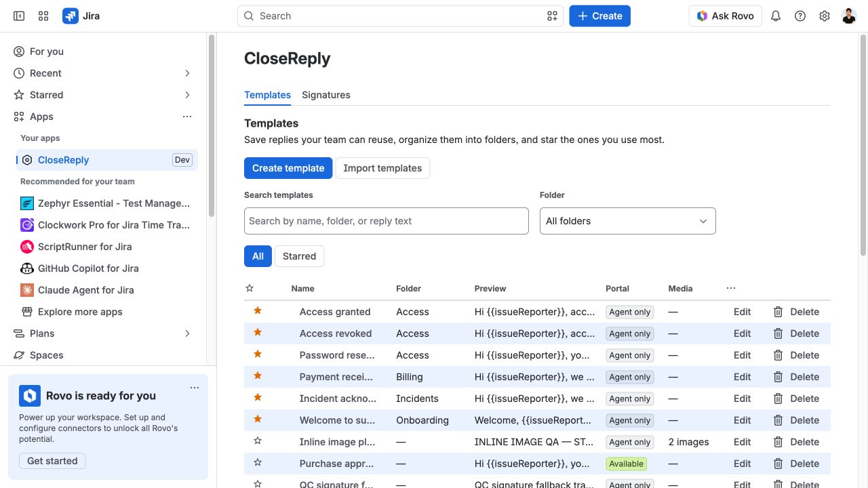Open the user profile avatar
This screenshot has height=488, width=868.
click(849, 16)
